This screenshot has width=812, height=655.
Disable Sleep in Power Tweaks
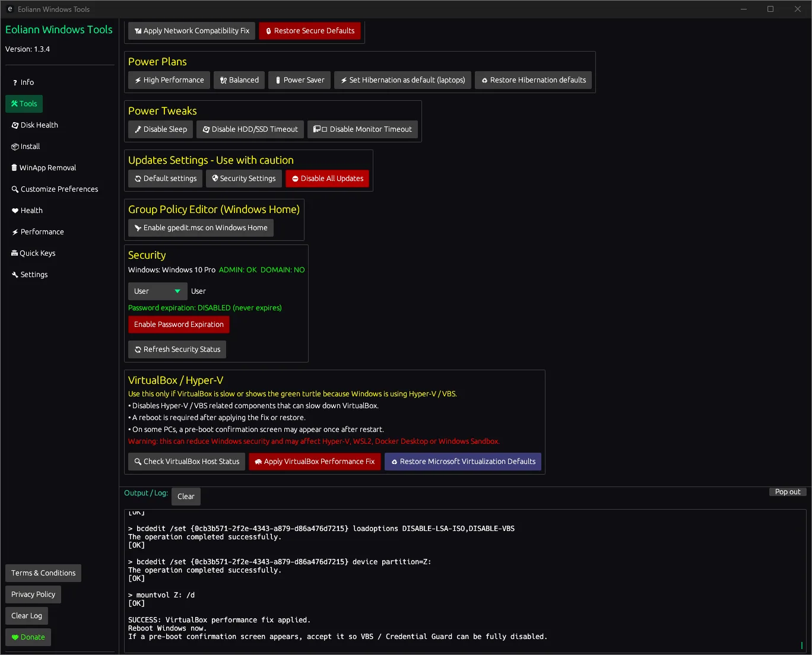click(160, 129)
